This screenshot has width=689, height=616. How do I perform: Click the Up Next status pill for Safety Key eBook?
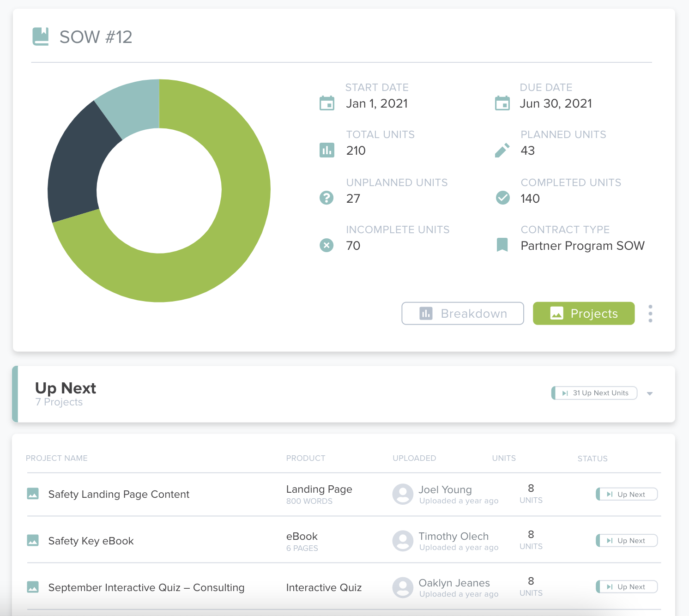(627, 540)
